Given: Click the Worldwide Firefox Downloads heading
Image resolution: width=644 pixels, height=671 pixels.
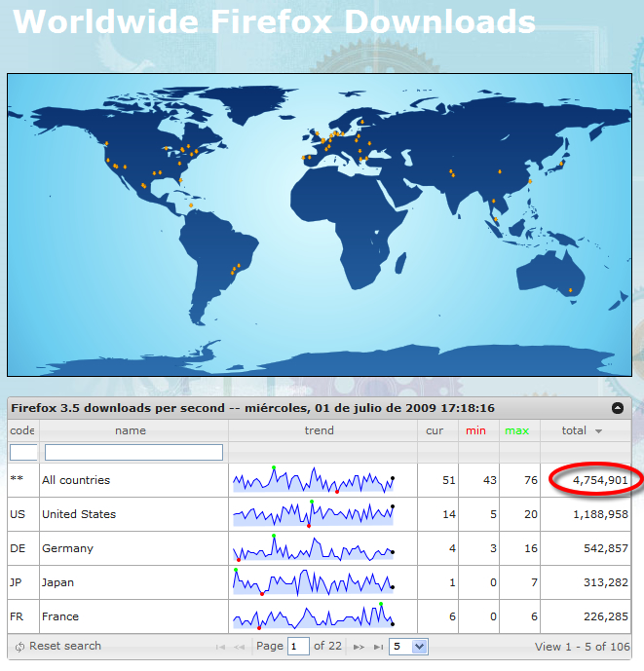Looking at the screenshot, I should coord(274,21).
